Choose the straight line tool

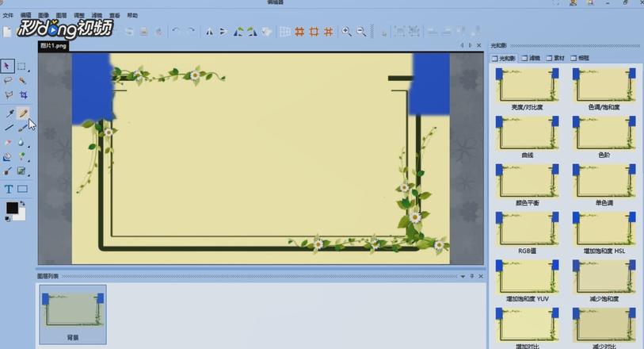pos(9,128)
